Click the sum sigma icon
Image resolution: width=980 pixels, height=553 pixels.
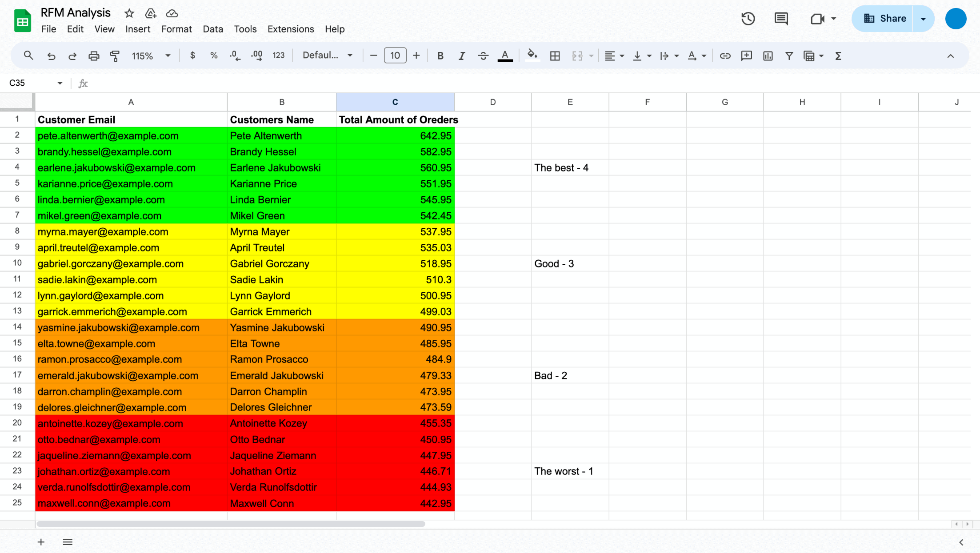840,56
